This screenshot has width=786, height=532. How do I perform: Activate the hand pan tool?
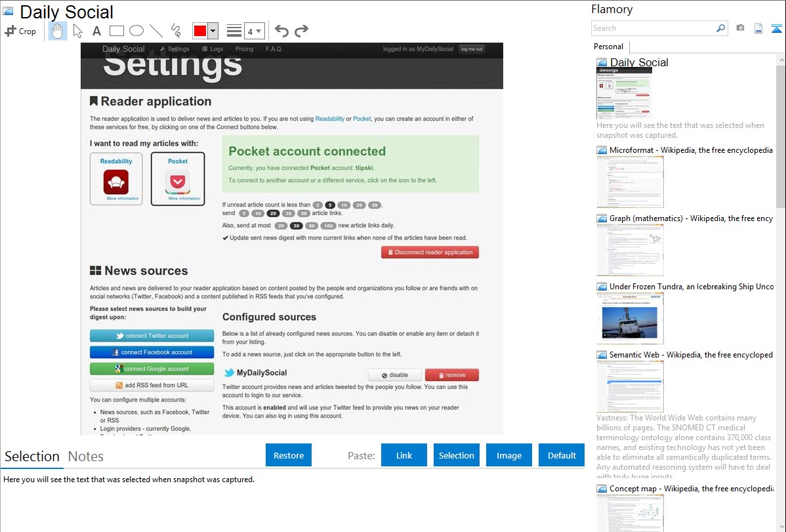58,31
